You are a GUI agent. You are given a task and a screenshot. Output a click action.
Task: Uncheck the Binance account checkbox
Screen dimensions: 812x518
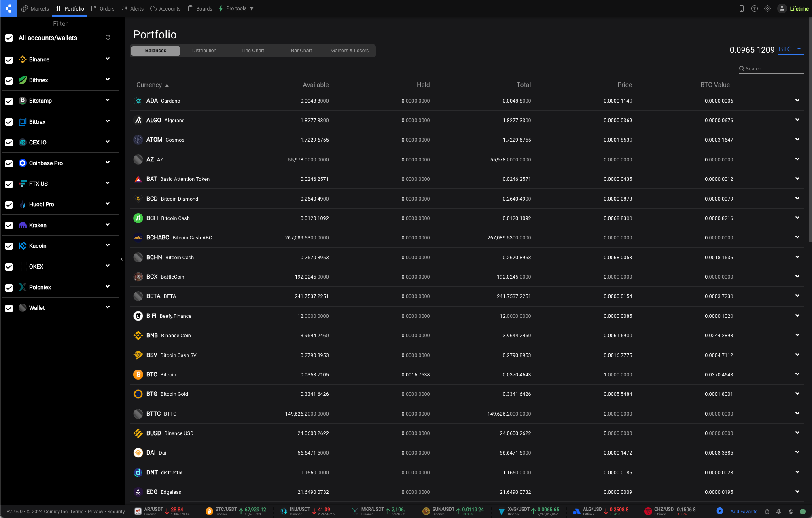click(x=9, y=60)
